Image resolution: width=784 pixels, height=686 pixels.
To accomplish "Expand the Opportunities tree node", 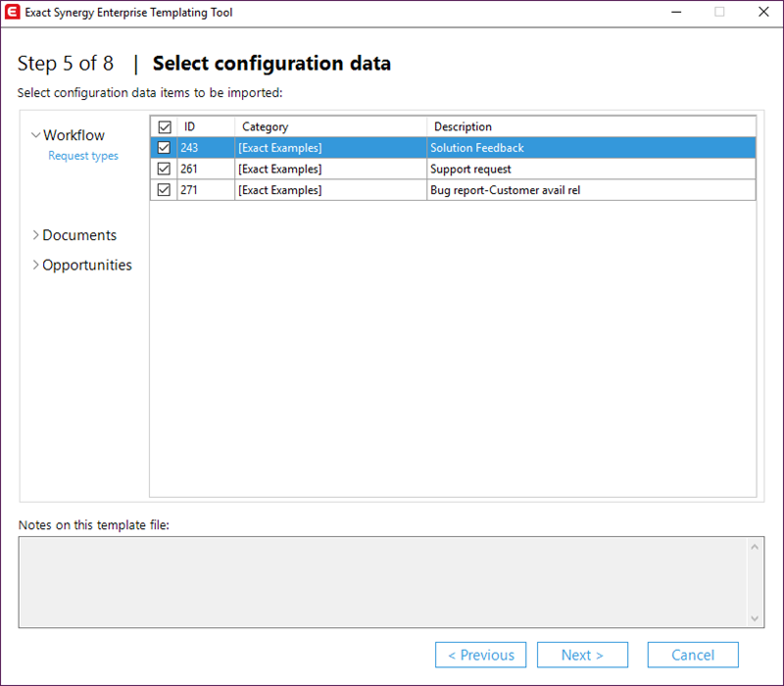I will point(35,265).
